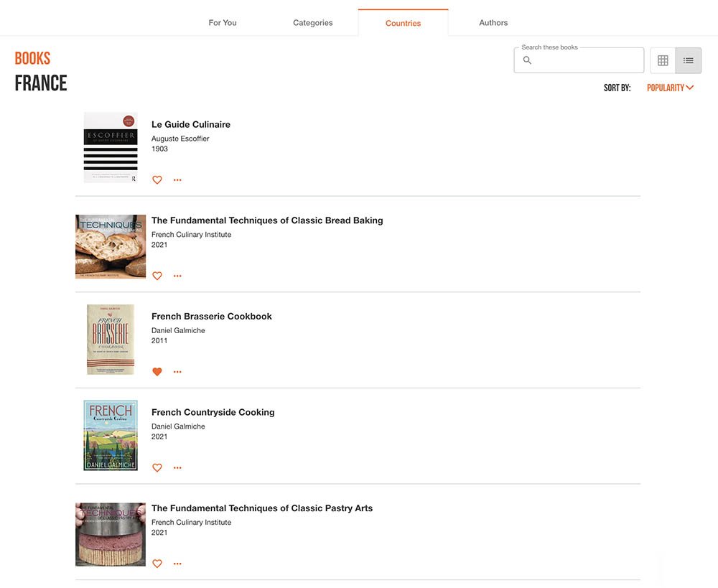Image resolution: width=718 pixels, height=588 pixels.
Task: Focus the Search these books field
Action: [x=579, y=60]
